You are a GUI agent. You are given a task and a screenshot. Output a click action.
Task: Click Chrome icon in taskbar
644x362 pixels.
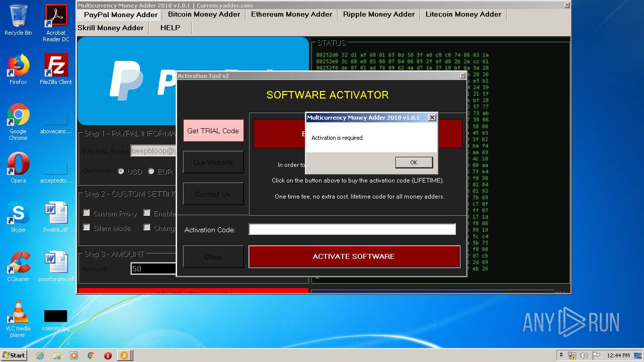(x=91, y=355)
